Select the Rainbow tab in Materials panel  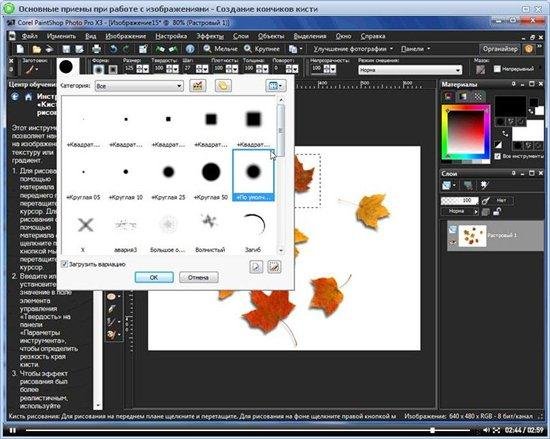[x=463, y=96]
